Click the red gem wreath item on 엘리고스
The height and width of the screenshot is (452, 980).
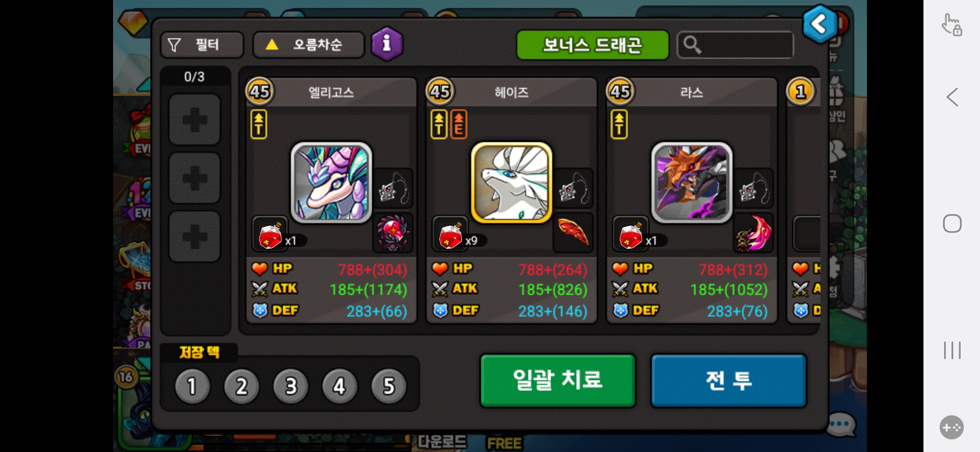(x=393, y=232)
